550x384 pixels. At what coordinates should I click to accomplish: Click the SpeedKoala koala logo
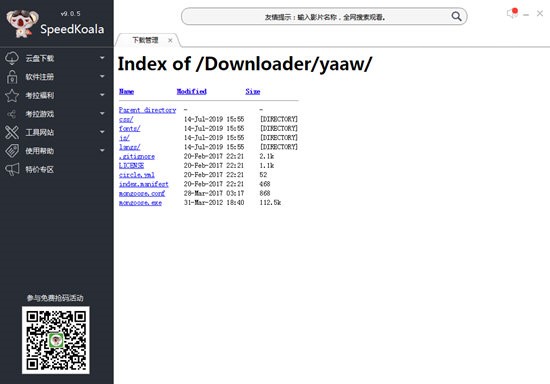tap(22, 23)
